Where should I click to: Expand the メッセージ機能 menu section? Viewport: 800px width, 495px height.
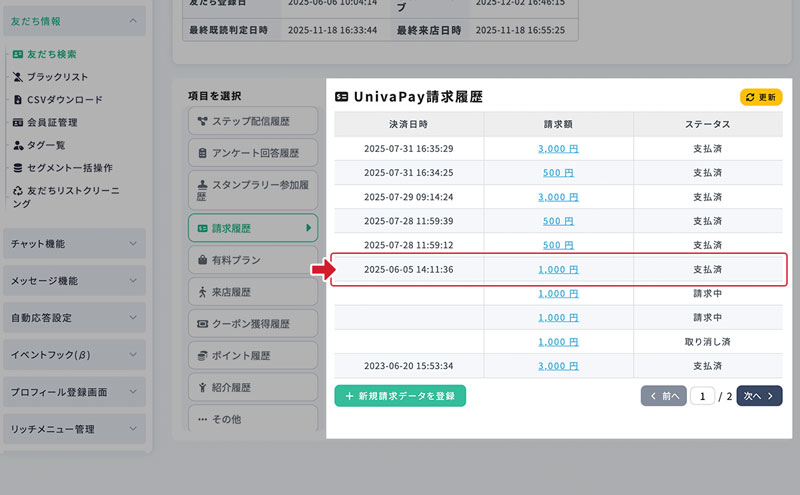pos(132,281)
